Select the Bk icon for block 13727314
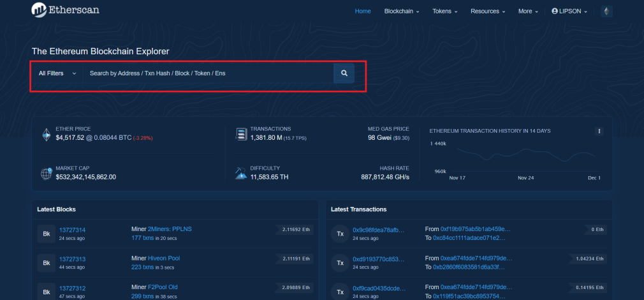Viewport: 644px width, 300px height. (47, 234)
